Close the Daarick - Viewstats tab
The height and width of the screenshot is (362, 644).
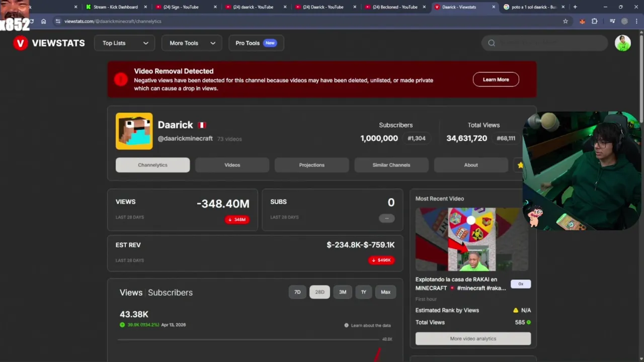click(493, 7)
